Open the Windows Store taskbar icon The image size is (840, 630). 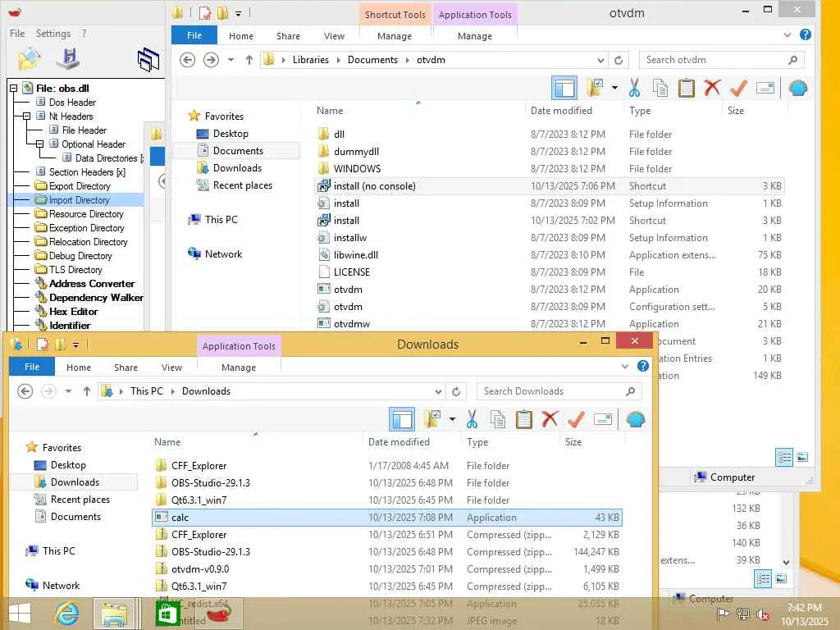click(x=167, y=614)
